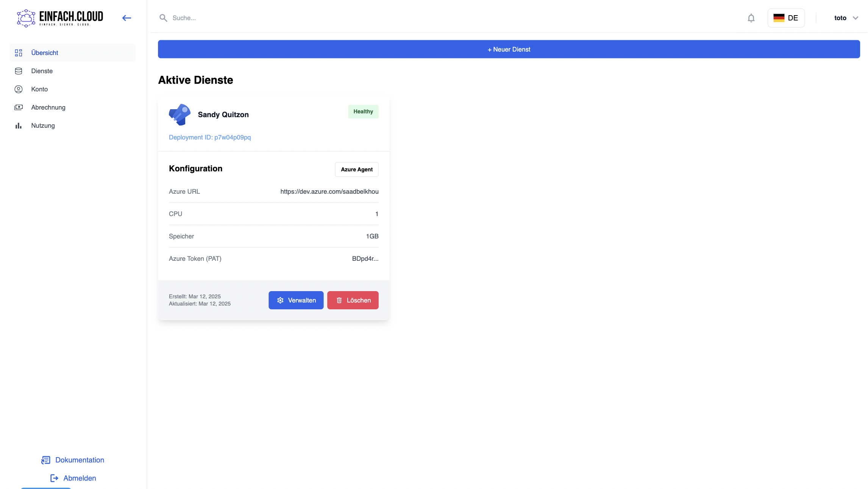Collapse sidebar with the back arrow
Viewport: 868px width, 489px height.
tap(126, 18)
